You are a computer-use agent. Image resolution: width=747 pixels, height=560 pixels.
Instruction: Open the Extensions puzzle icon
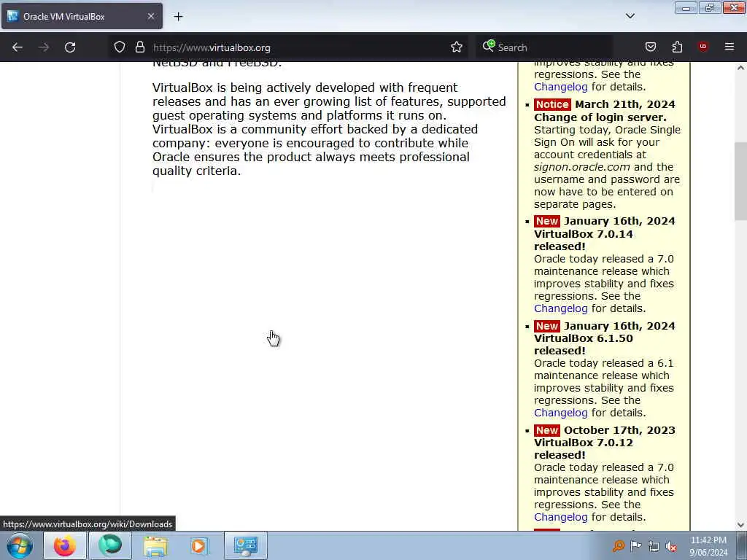click(x=677, y=47)
